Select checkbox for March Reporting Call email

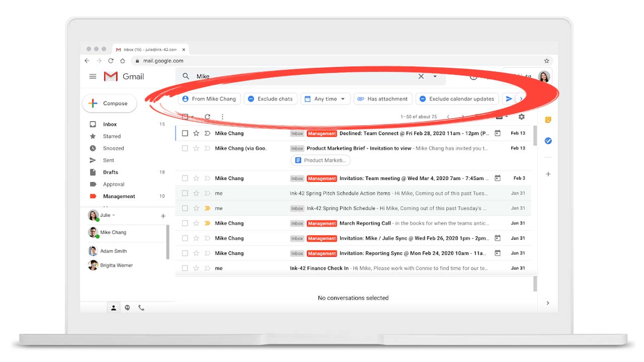(185, 223)
